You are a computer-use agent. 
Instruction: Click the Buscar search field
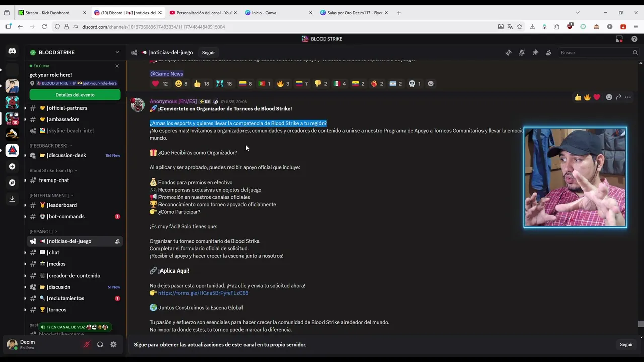coord(599,52)
